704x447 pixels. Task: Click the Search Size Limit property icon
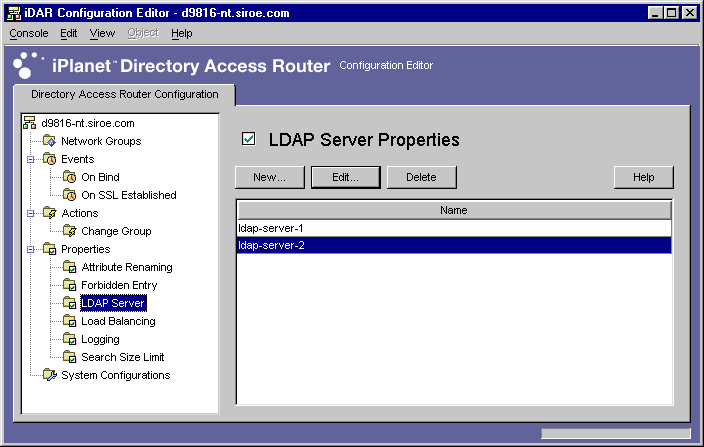click(70, 357)
